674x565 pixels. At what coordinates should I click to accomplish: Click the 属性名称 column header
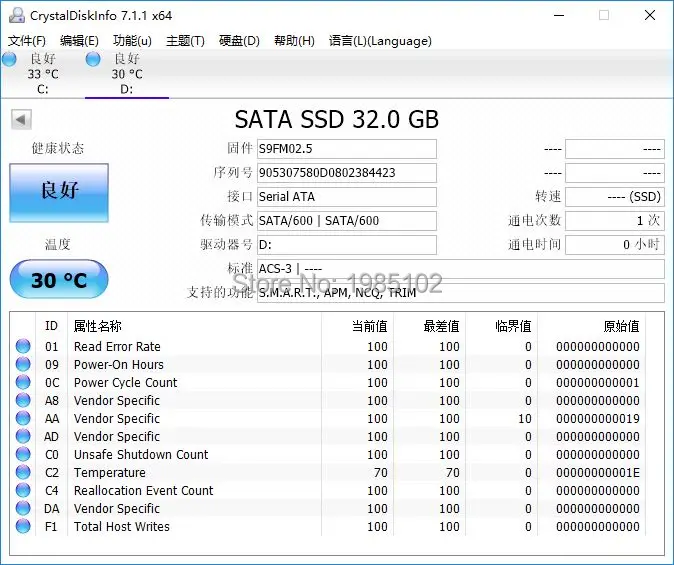pos(98,326)
